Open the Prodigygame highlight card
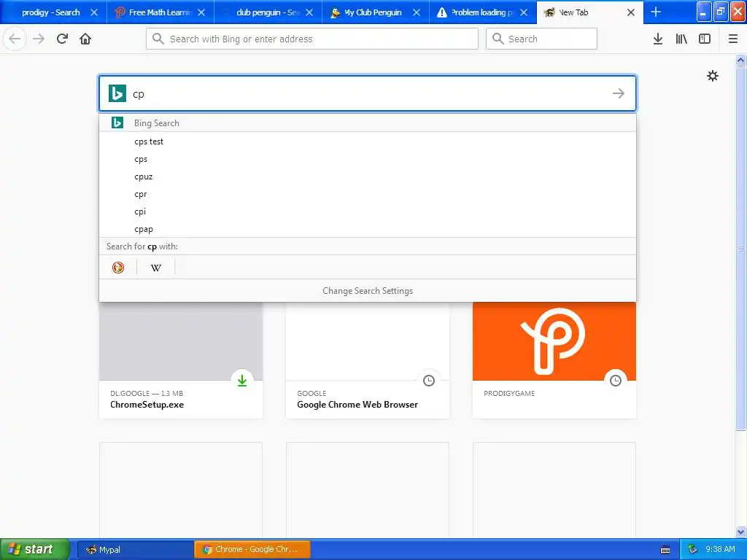Image resolution: width=747 pixels, height=560 pixels. pos(554,360)
